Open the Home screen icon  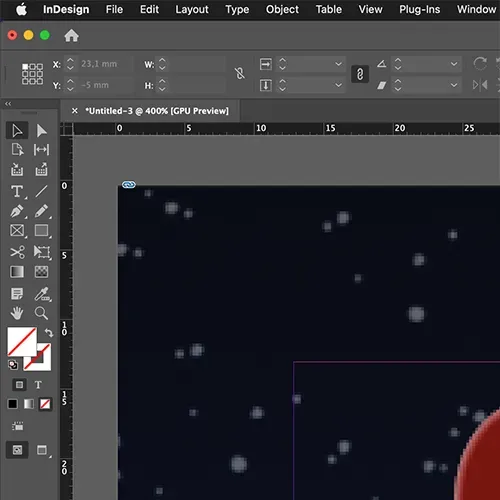point(71,35)
